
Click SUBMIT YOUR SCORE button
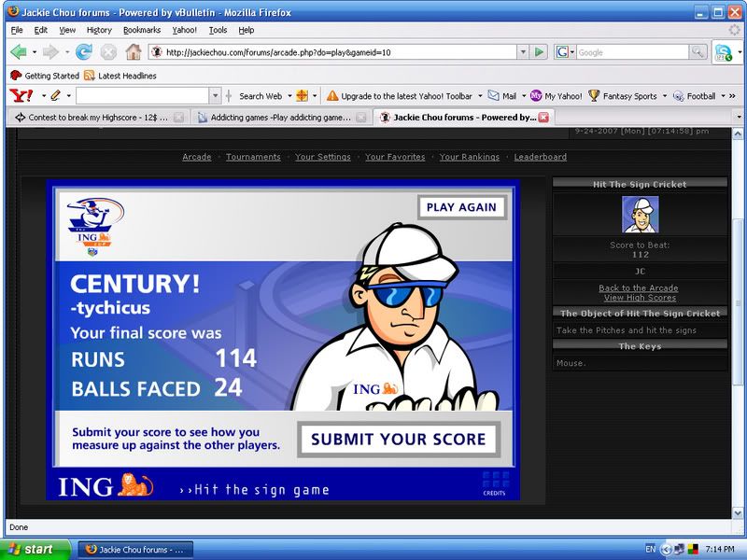coord(399,439)
